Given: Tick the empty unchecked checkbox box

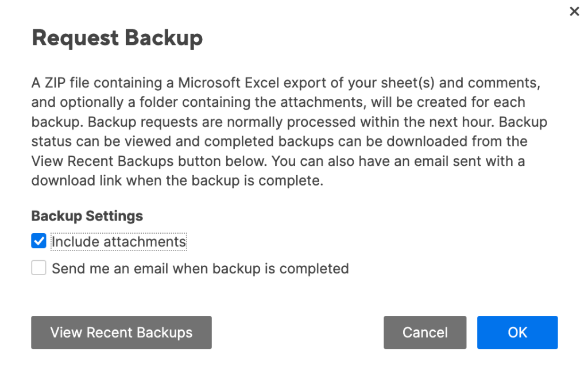Looking at the screenshot, I should pyautogui.click(x=39, y=268).
